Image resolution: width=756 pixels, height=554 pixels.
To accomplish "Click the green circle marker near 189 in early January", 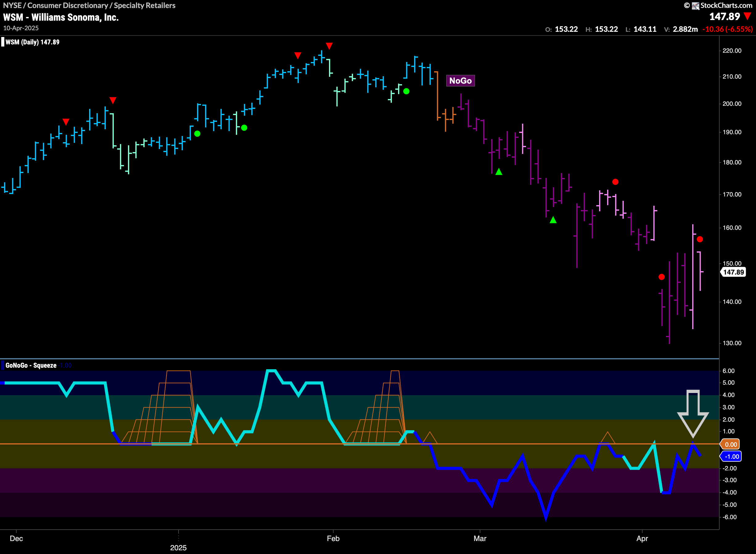I will pyautogui.click(x=197, y=134).
